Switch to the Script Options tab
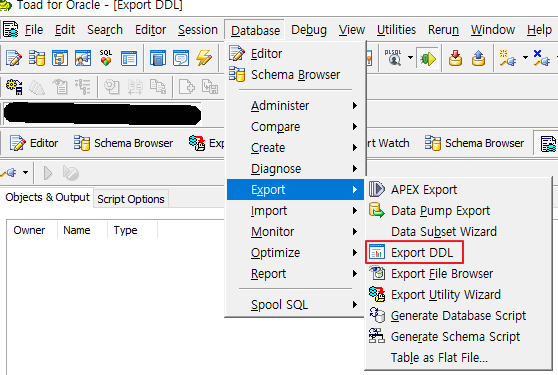558x375 pixels. click(131, 199)
